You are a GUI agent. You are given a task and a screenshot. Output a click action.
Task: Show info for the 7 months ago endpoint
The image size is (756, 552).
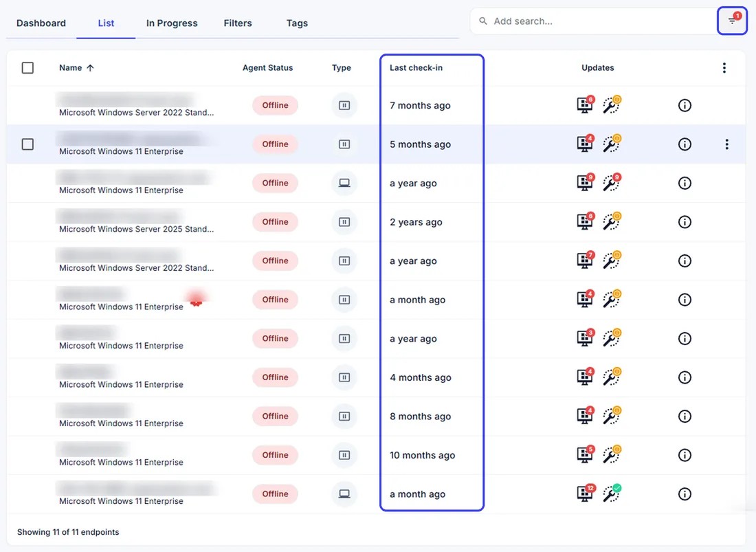coord(685,105)
